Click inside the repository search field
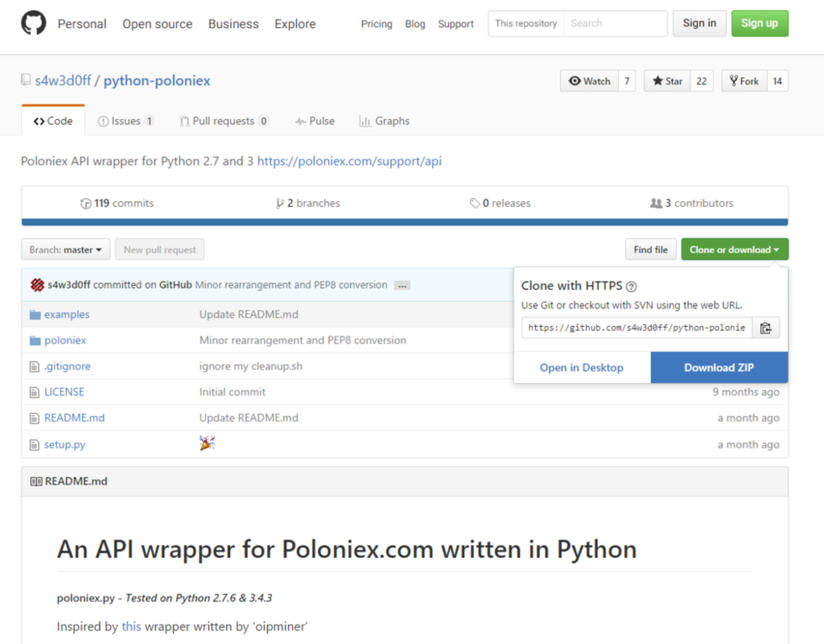This screenshot has width=824, height=644. 615,23
